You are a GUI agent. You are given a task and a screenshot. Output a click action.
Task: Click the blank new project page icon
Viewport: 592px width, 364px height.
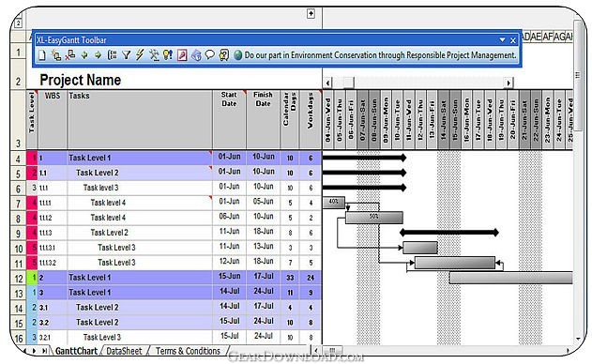pyautogui.click(x=42, y=55)
